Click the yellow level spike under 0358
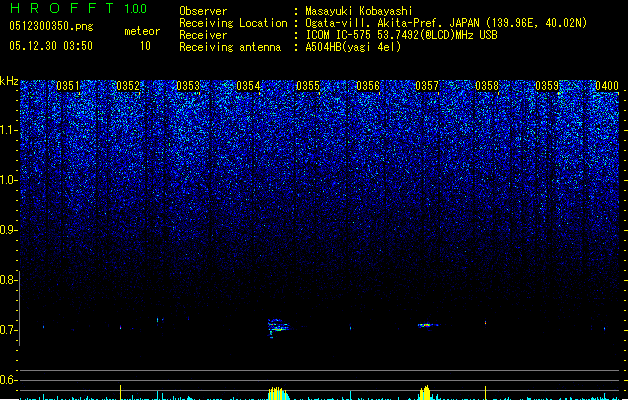The image size is (629, 400). (x=485, y=393)
